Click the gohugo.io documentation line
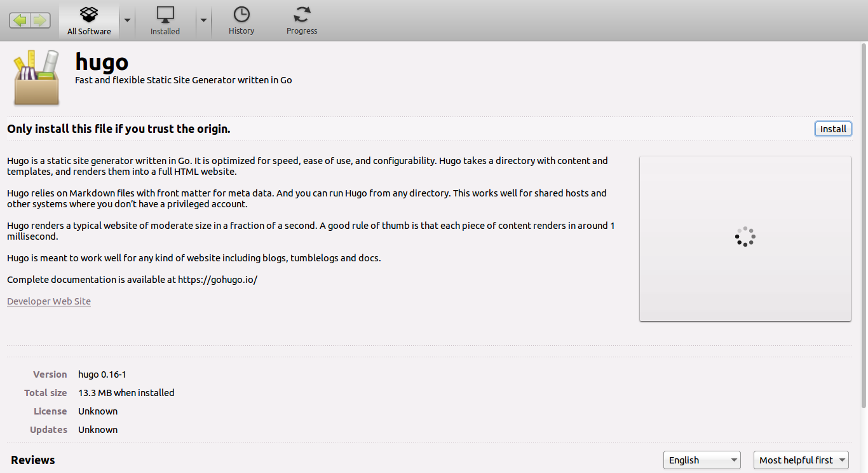Viewport: 868px width, 473px height. click(132, 280)
